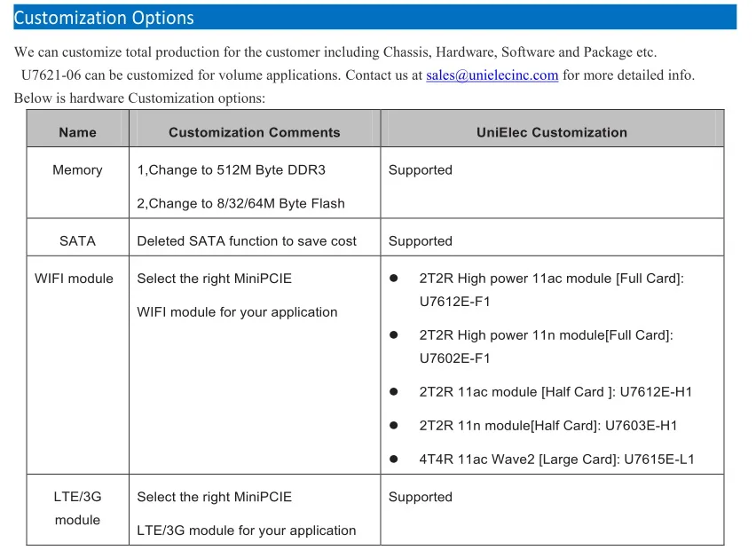
Task: Open the sales@unielecinc.com email link
Action: pyautogui.click(x=492, y=75)
